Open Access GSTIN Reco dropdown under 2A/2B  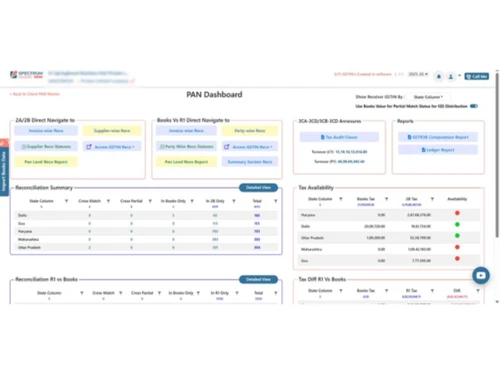(112, 147)
